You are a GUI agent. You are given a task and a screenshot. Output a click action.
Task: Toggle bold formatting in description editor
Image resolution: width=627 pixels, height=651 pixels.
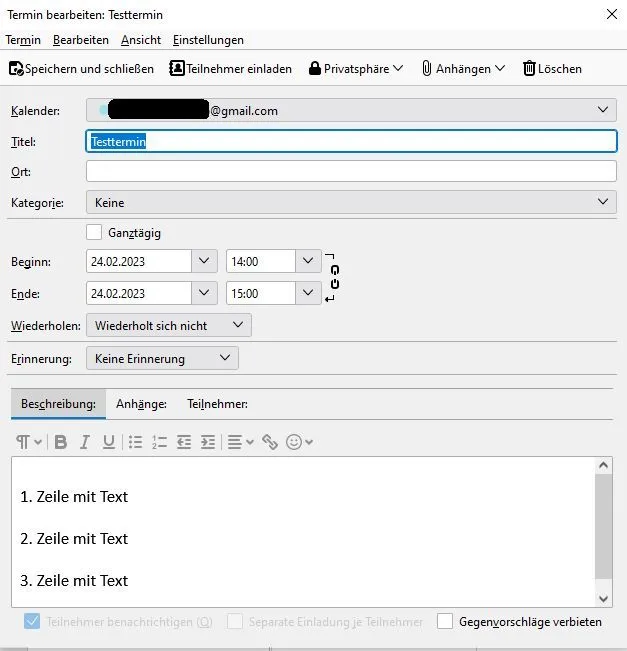(61, 442)
